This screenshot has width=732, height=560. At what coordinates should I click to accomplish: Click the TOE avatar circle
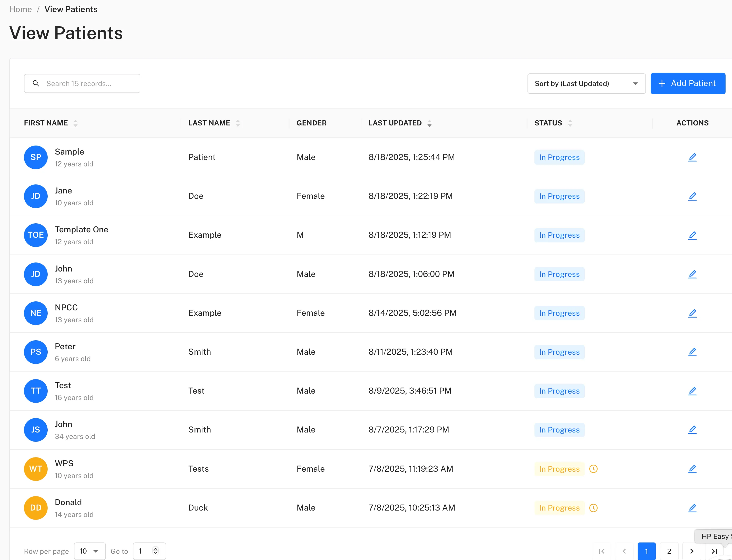[x=36, y=235]
